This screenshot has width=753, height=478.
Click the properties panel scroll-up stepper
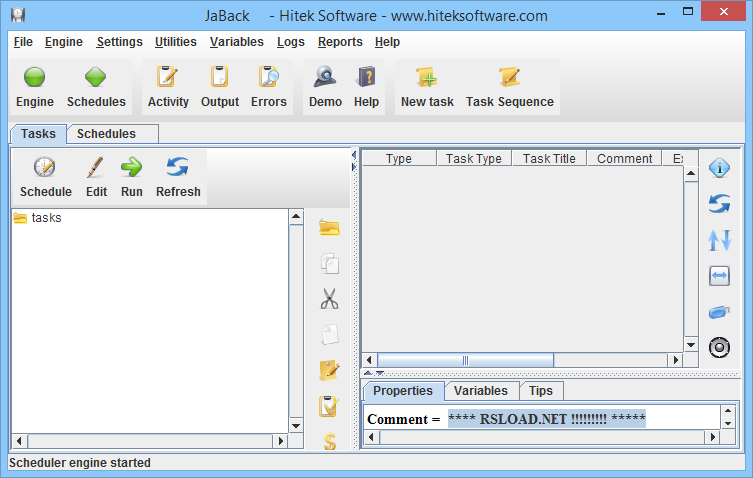tap(728, 411)
